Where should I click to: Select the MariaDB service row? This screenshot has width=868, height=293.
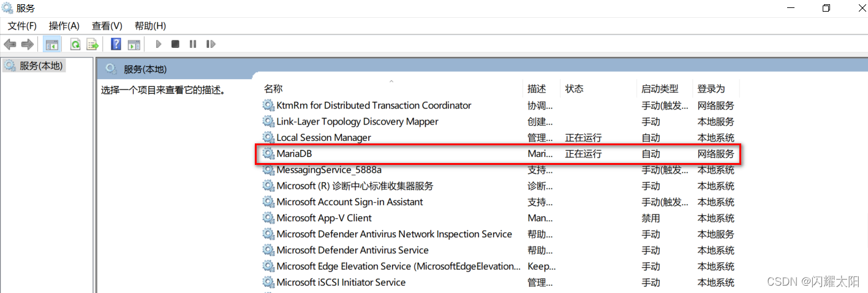(x=498, y=154)
